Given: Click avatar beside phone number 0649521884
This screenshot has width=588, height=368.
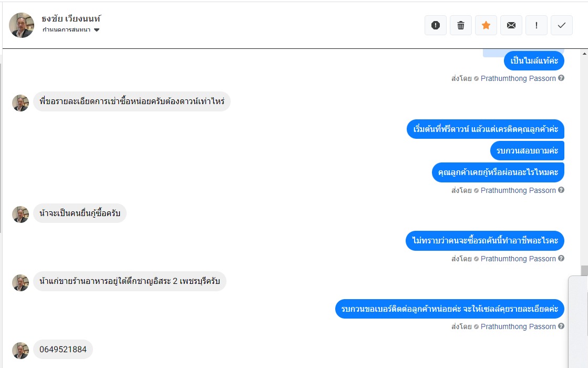Looking at the screenshot, I should (20, 350).
